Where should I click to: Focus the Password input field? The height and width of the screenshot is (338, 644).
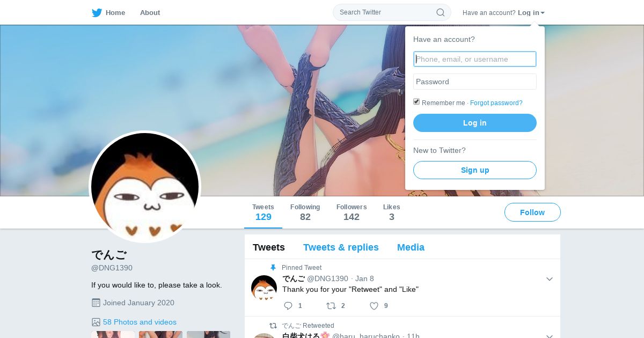475,82
